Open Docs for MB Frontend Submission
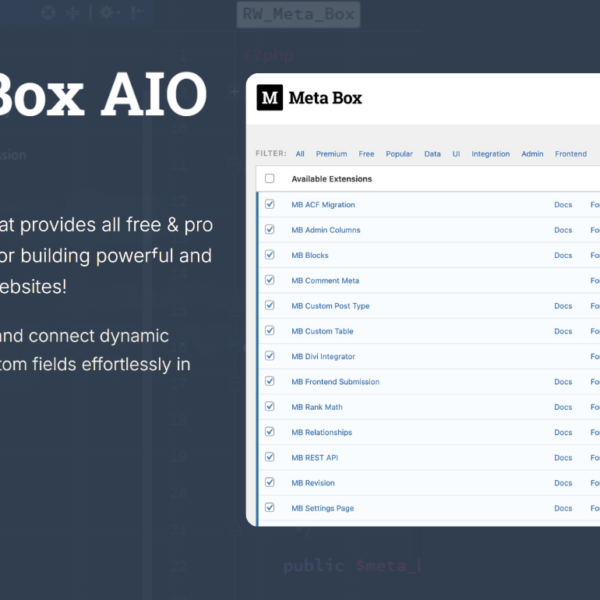Screen dimensions: 600x600 [563, 382]
